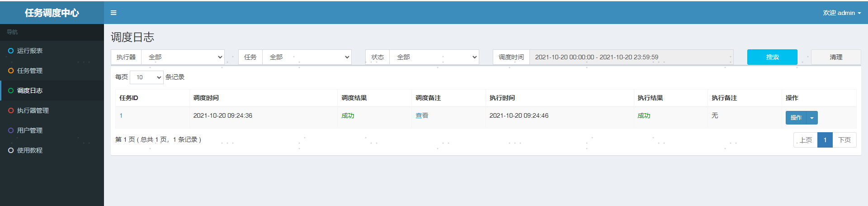The width and height of the screenshot is (868, 206).
Task: Select page 1 in the pagination
Action: click(x=825, y=140)
